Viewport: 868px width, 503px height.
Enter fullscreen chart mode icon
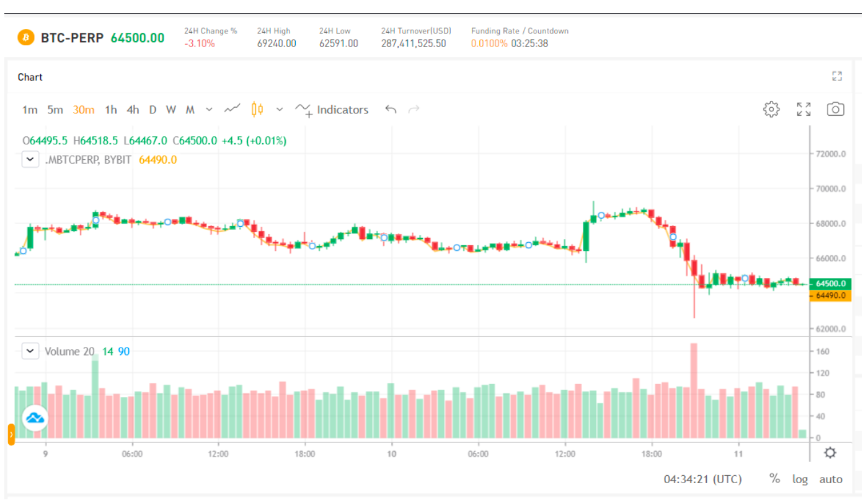[x=804, y=110]
